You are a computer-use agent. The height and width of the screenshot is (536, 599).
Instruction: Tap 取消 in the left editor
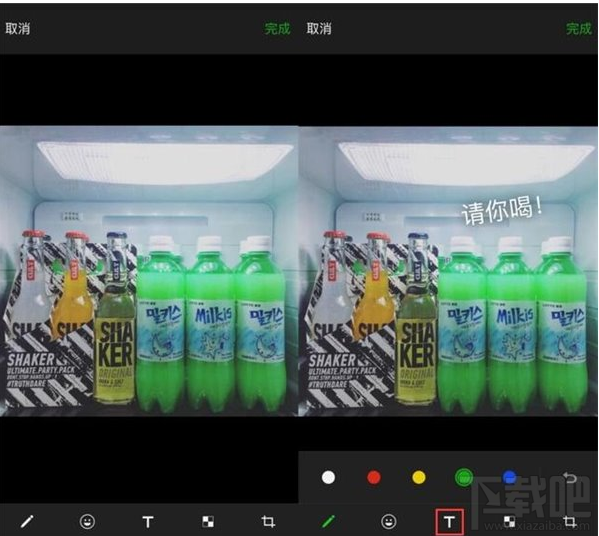17,29
